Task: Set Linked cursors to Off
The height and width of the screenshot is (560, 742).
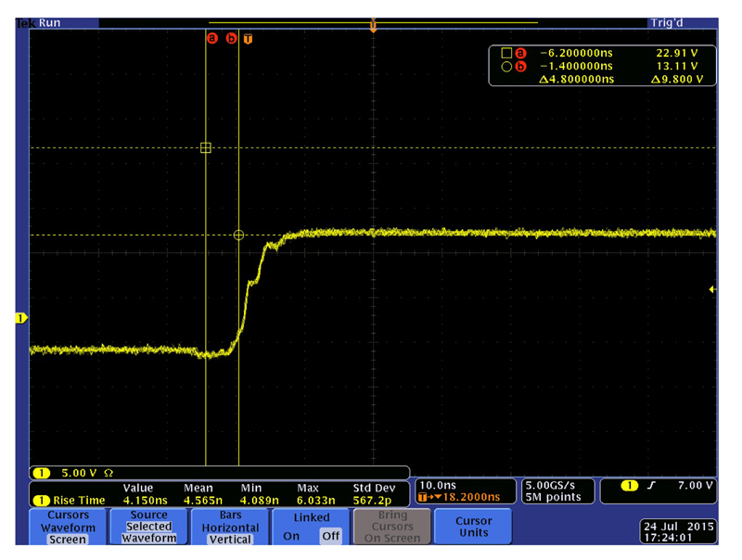Action: tap(330, 536)
